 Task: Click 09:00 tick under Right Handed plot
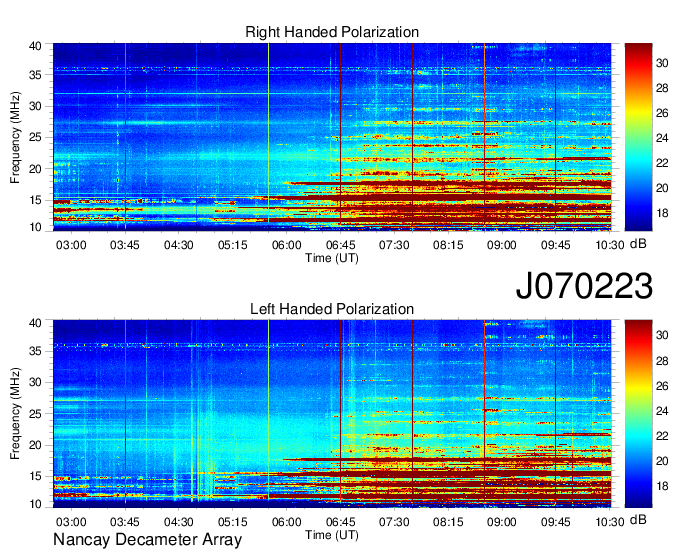(x=502, y=245)
